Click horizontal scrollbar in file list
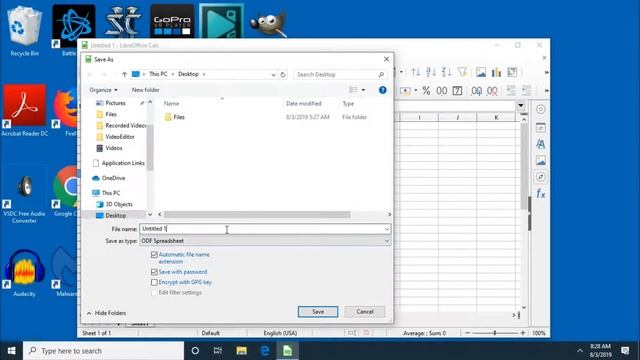This screenshot has height=360, width=640. 257,214
